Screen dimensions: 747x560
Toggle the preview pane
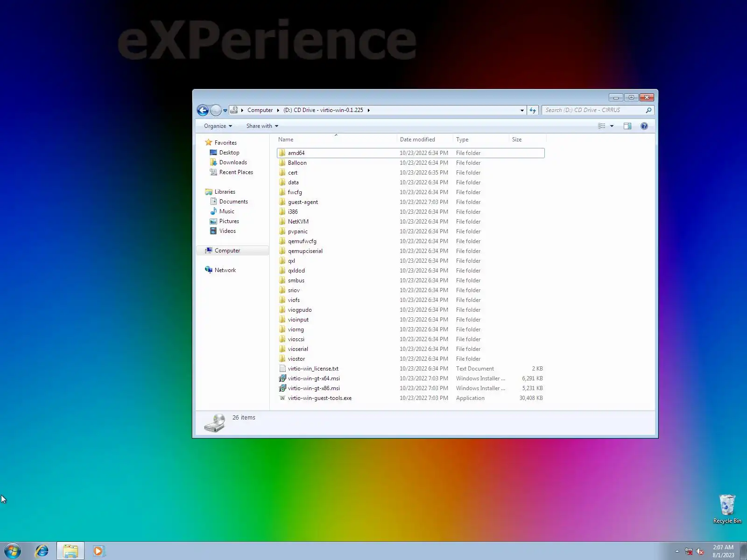pyautogui.click(x=627, y=126)
